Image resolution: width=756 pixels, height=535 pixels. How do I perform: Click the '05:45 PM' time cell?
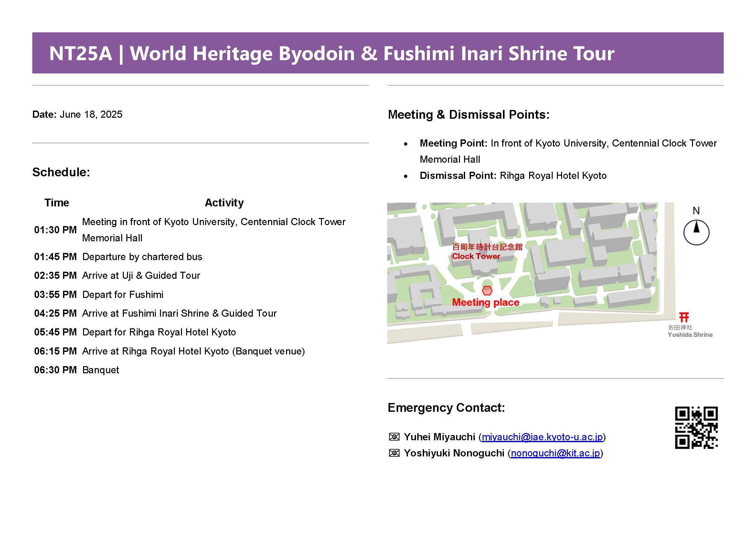(55, 332)
